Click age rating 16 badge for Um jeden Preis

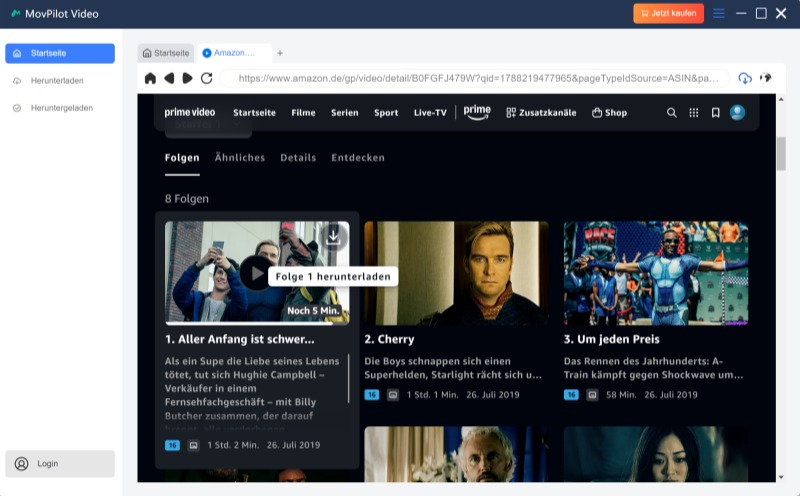click(571, 394)
